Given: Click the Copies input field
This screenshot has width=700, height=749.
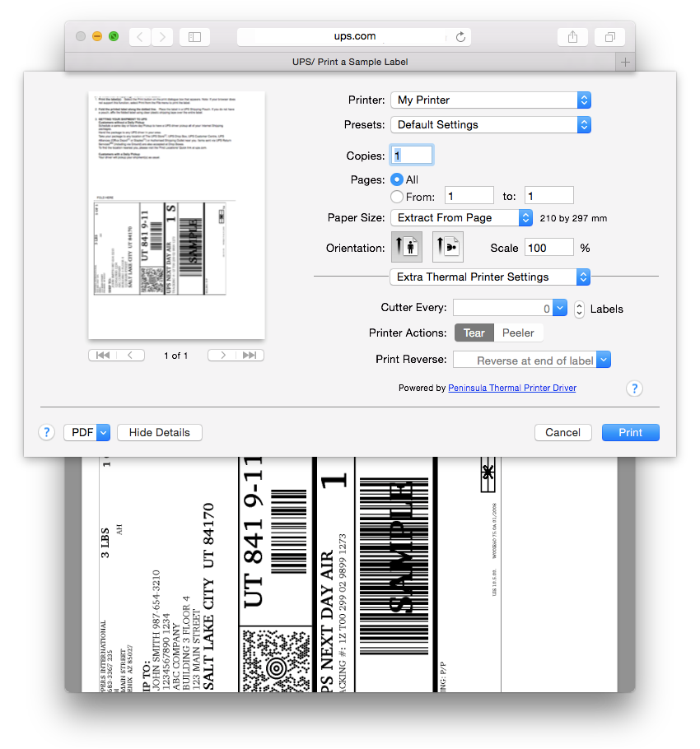Looking at the screenshot, I should (x=412, y=155).
